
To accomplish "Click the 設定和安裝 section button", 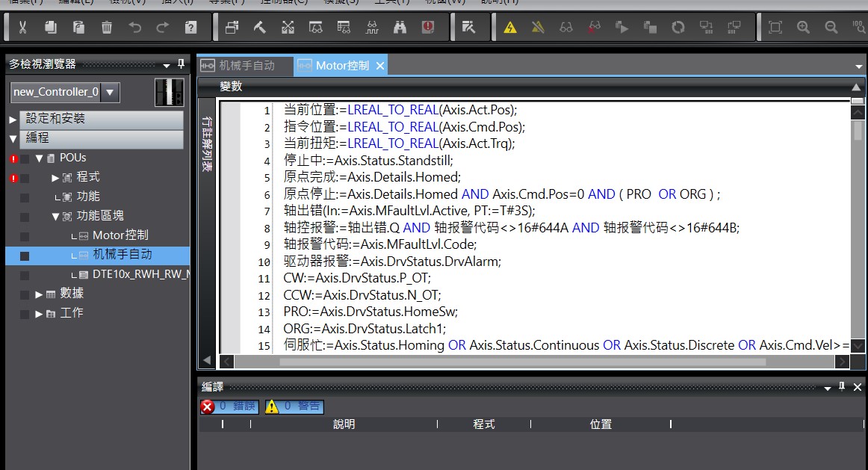I will pyautogui.click(x=103, y=120).
